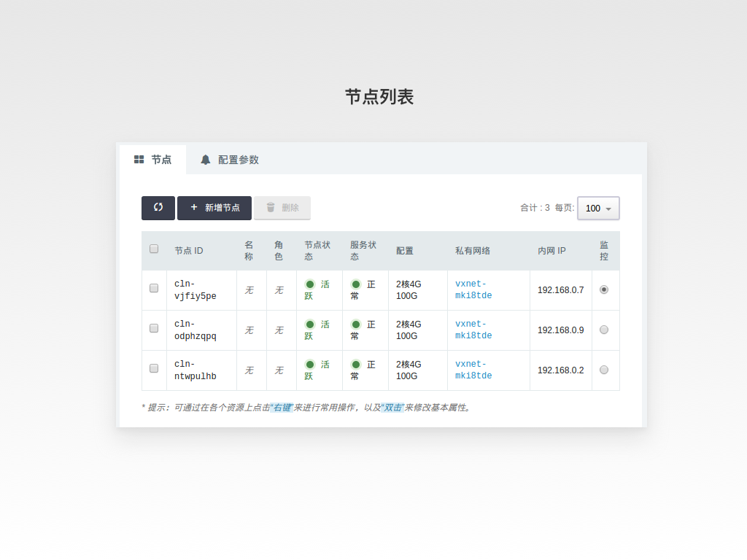Viewport: 747px width, 560px height.
Task: Click the 删除 button
Action: (x=282, y=208)
